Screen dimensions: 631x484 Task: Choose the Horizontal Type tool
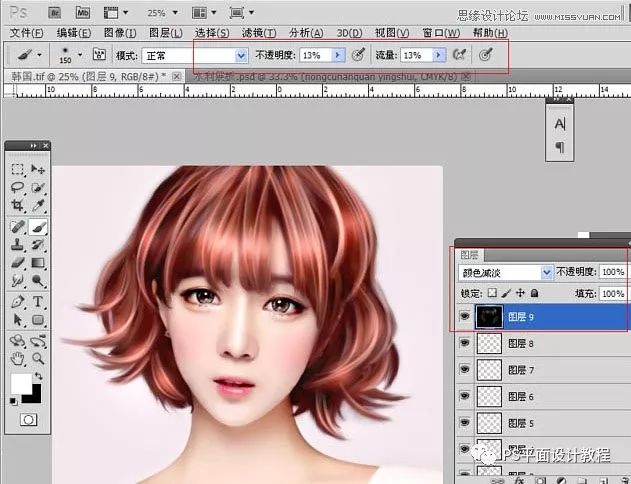click(x=38, y=301)
